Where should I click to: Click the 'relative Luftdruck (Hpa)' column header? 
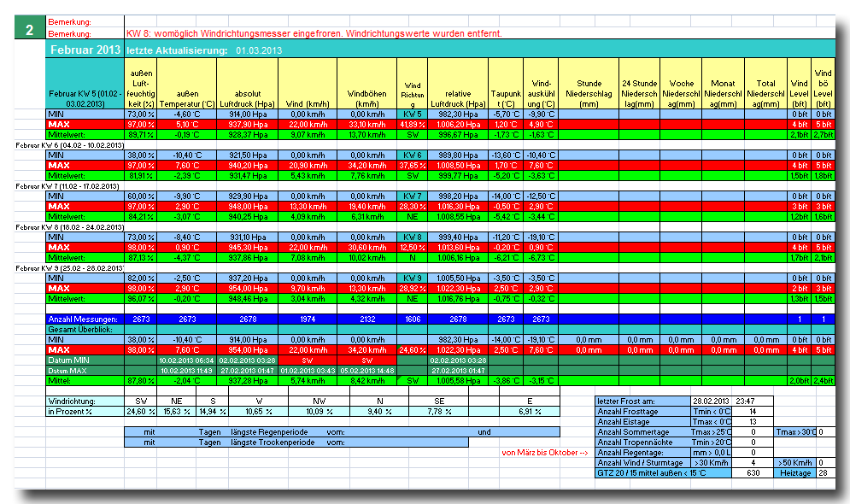point(458,84)
